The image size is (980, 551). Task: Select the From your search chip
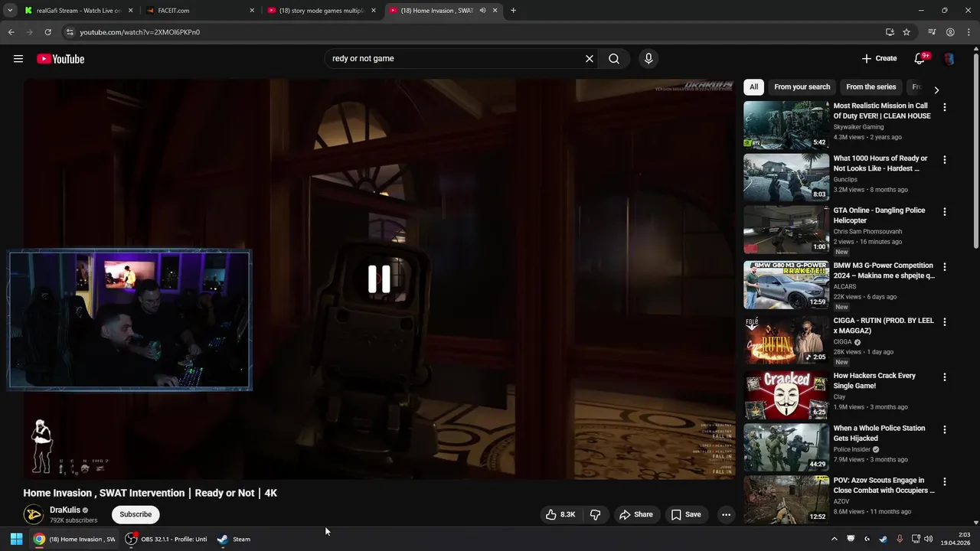click(x=802, y=87)
